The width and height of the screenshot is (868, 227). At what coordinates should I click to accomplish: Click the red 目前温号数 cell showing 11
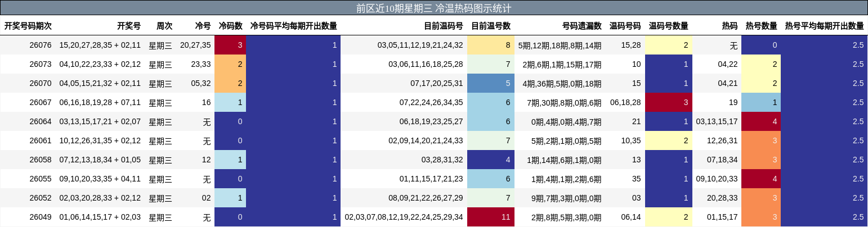(491, 217)
